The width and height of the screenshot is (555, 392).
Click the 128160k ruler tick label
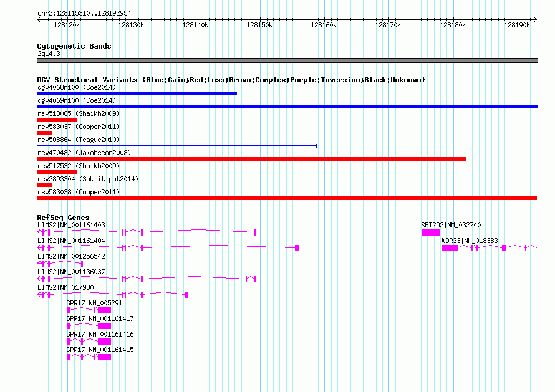click(324, 25)
